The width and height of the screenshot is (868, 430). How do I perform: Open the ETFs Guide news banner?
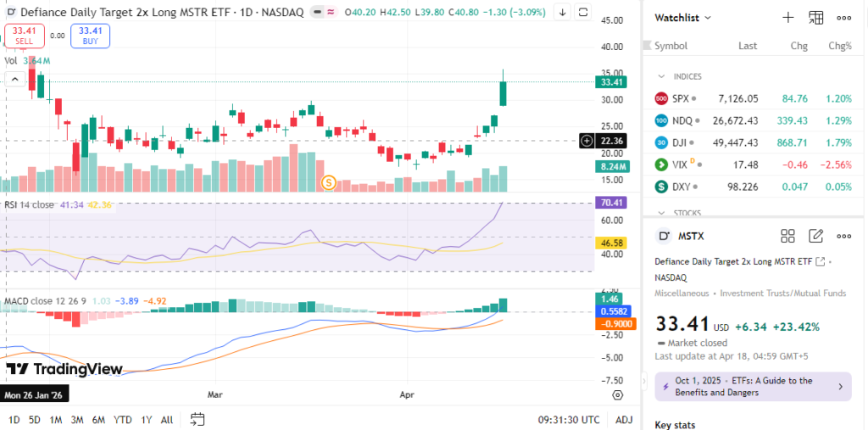[754, 387]
